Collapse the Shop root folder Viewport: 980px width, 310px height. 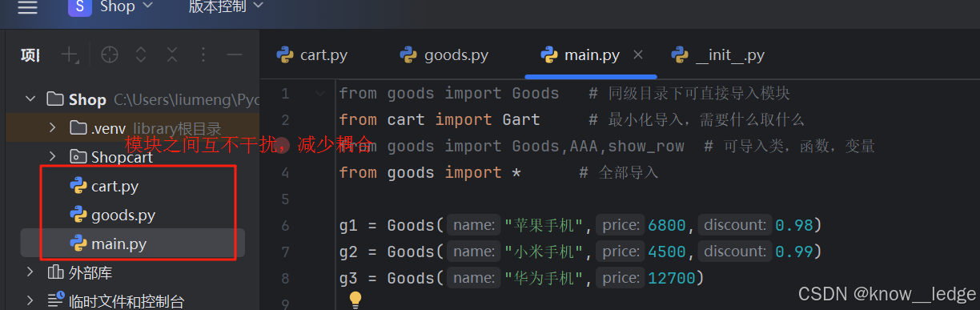pos(30,99)
